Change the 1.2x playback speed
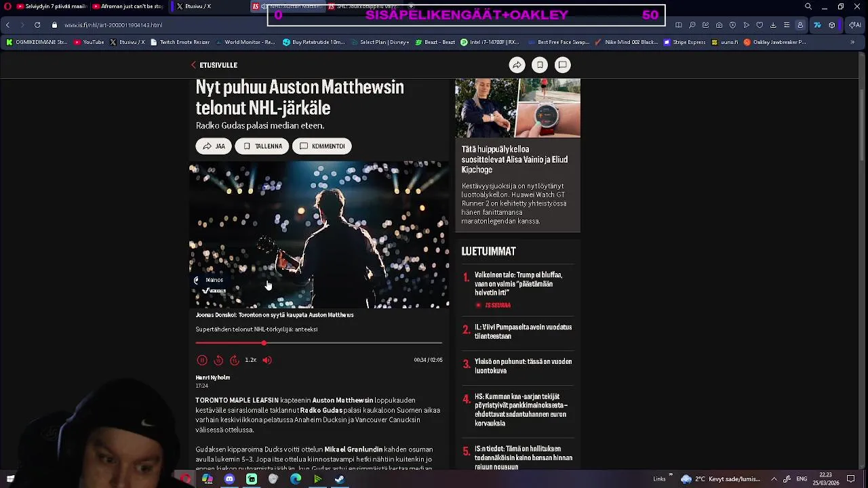The width and height of the screenshot is (868, 488). 251,361
